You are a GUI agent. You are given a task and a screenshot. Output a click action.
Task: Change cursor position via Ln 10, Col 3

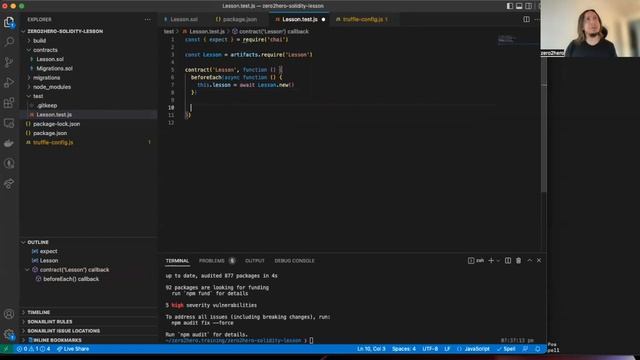[x=371, y=349]
